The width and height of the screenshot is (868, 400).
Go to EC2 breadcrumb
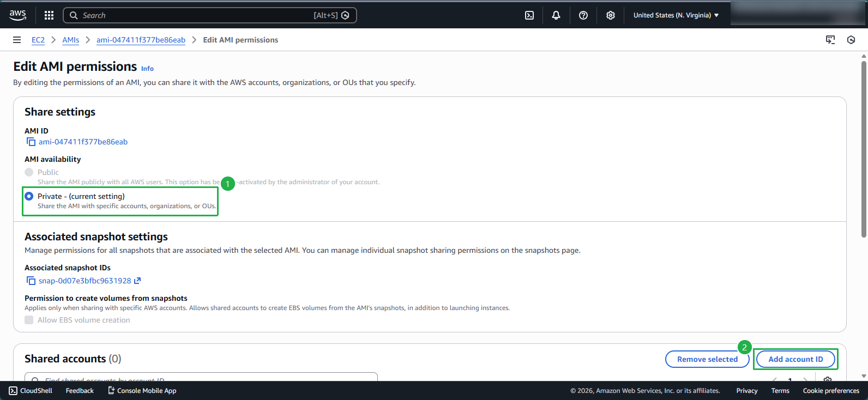coord(38,40)
